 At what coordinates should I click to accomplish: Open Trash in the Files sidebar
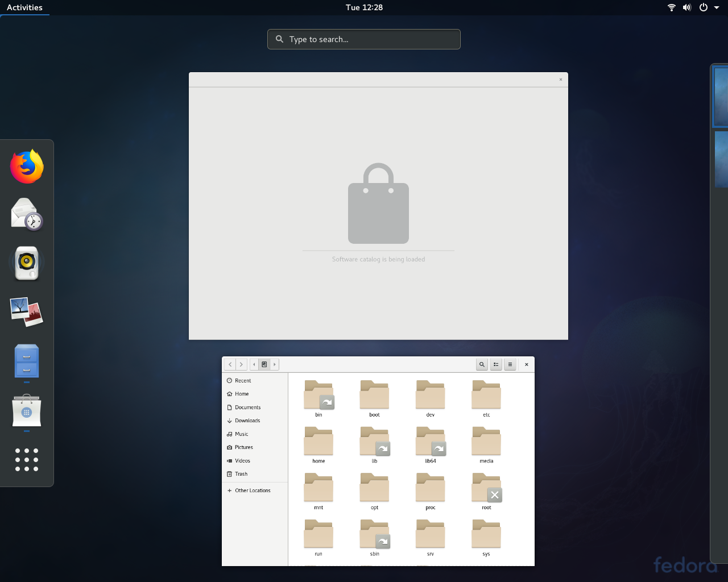pos(255,474)
